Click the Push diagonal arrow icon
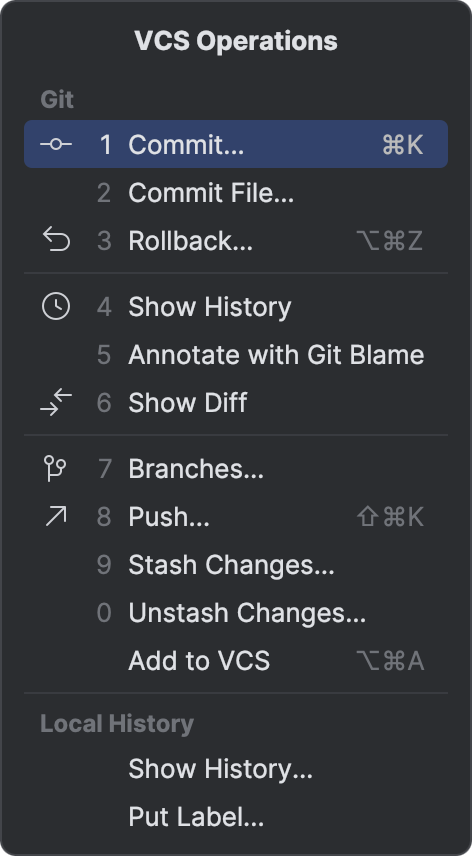Image resolution: width=472 pixels, height=856 pixels. pyautogui.click(x=56, y=516)
